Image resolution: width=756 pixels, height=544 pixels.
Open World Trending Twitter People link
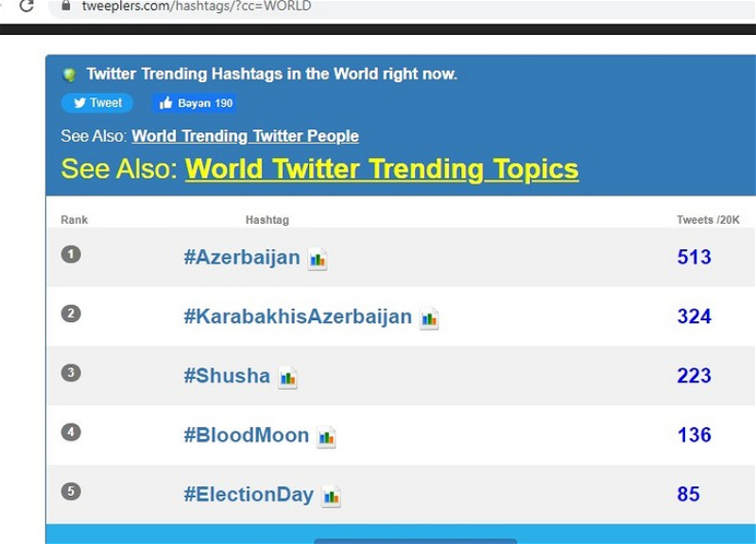(x=245, y=136)
